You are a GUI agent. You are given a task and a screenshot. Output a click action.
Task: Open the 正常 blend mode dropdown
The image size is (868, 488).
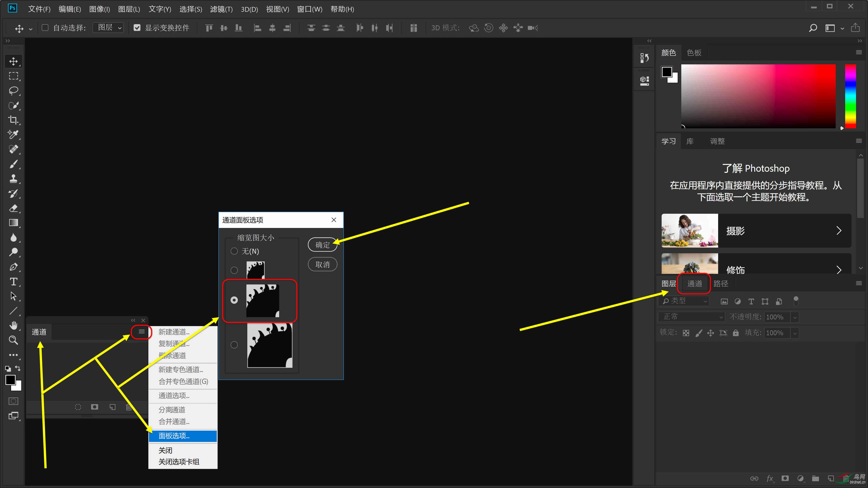pyautogui.click(x=691, y=317)
